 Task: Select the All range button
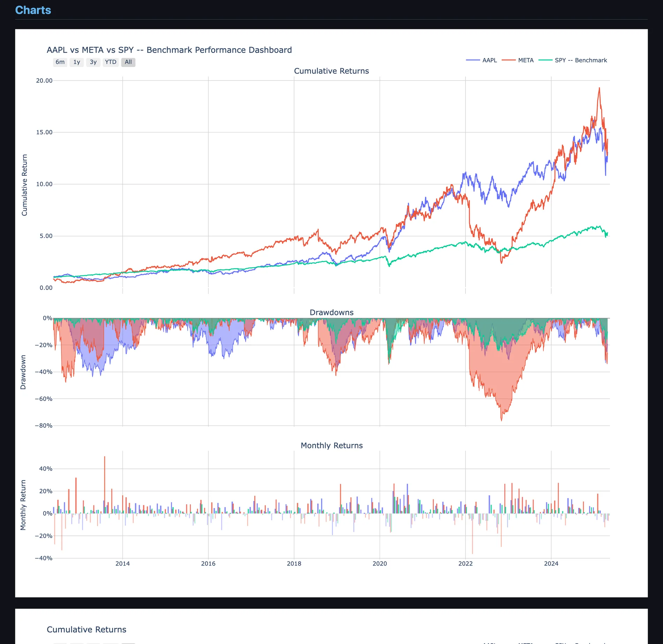point(128,62)
